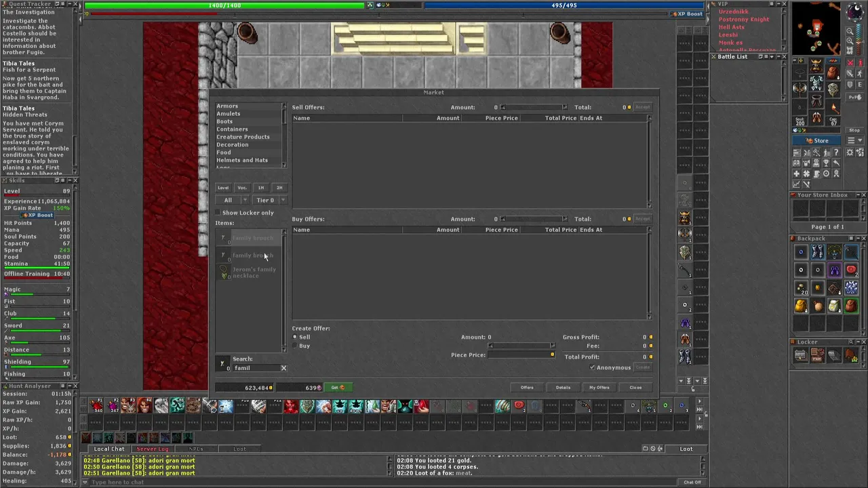Click the Get coins button in the Market
Viewport: 868px width, 488px height.
pyautogui.click(x=338, y=388)
